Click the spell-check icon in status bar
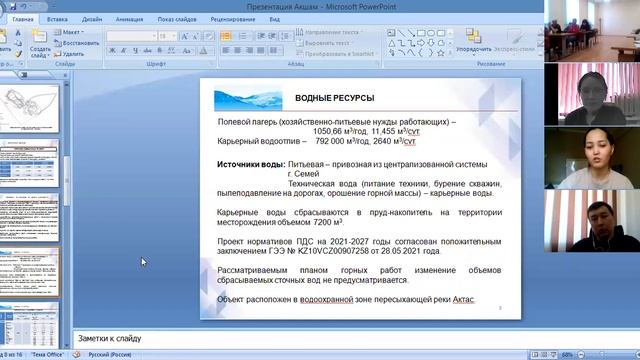Viewport: 640px width, 360px height. (76, 355)
